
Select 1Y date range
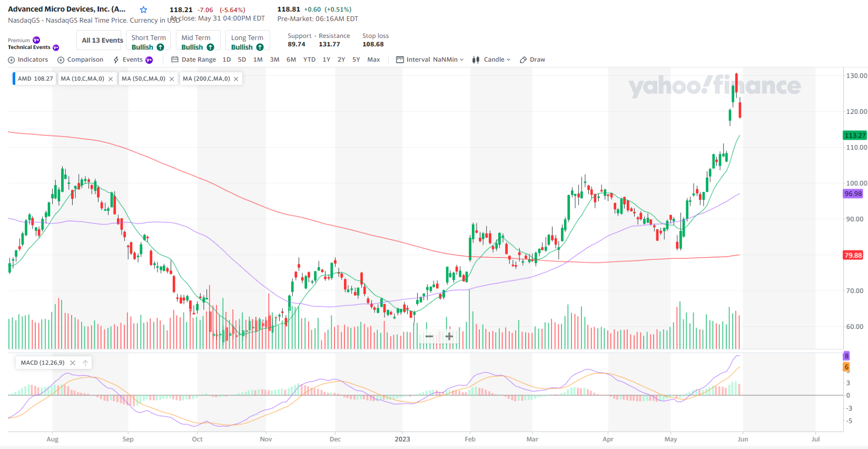pyautogui.click(x=327, y=60)
